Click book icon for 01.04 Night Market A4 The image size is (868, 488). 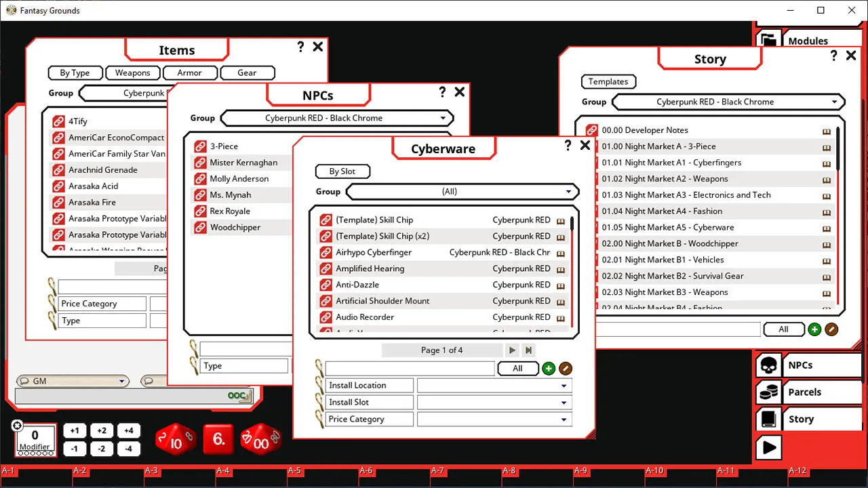[827, 211]
